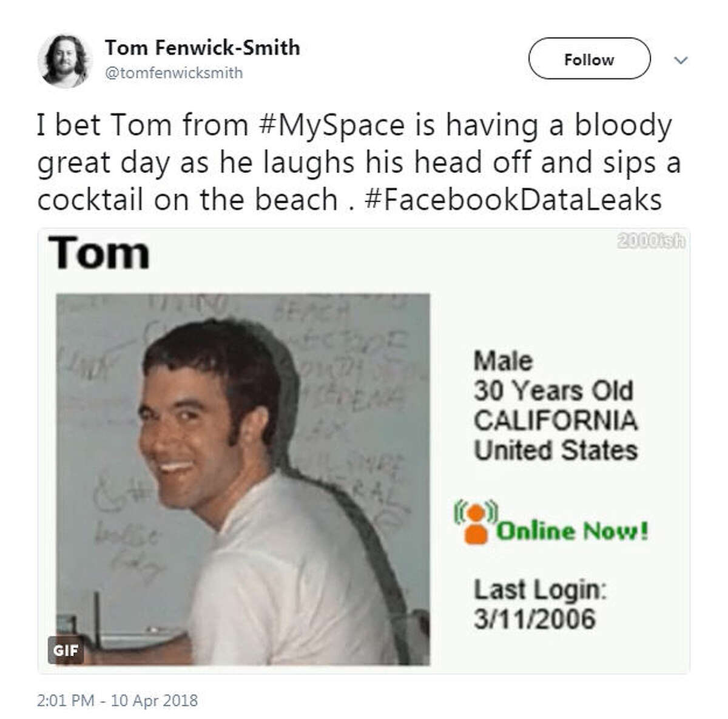Open the Tom Fenwick-Smith display name link
This screenshot has height=719, width=728.
point(202,47)
